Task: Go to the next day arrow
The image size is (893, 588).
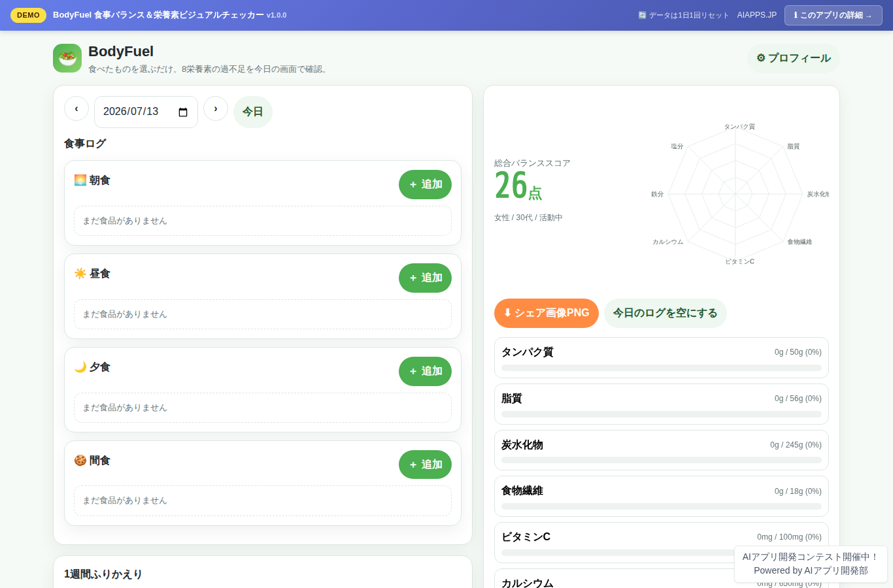Action: coord(216,108)
